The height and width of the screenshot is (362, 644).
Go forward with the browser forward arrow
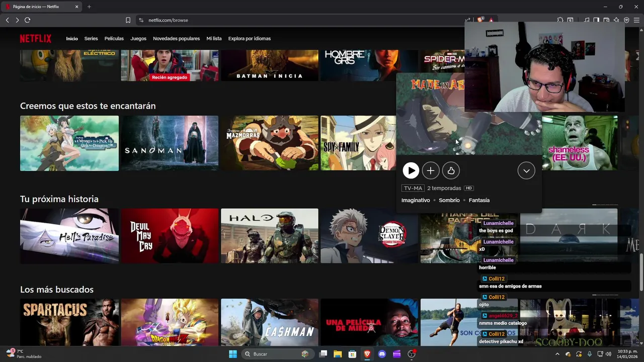point(17,20)
